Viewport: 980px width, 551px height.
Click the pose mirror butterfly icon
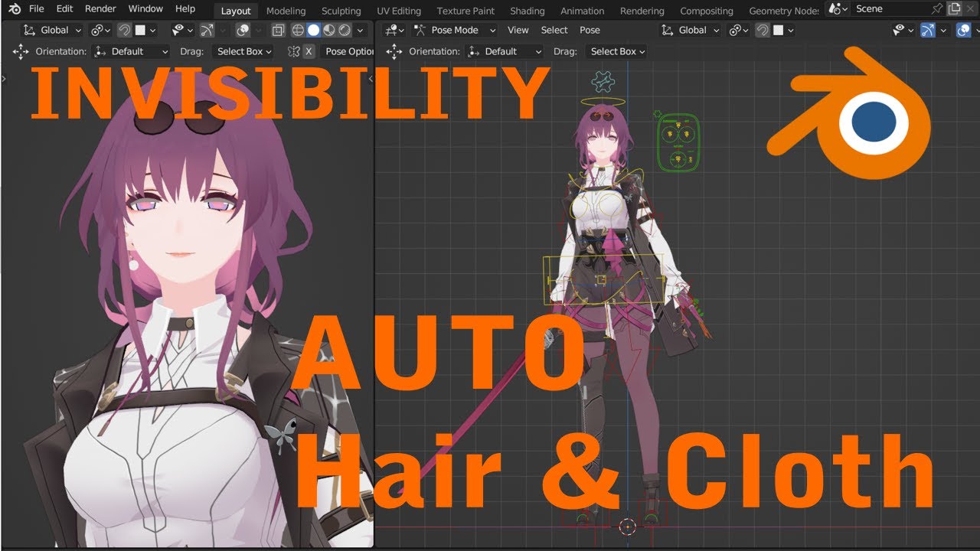pos(293,51)
